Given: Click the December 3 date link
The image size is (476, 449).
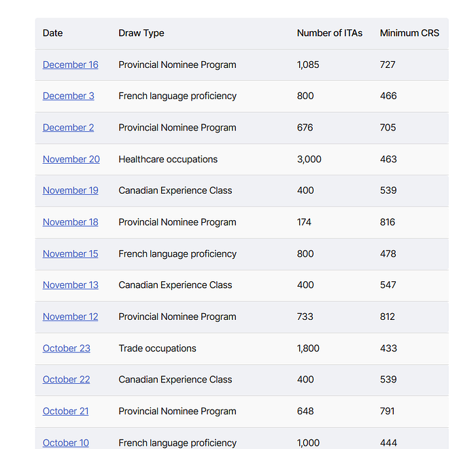Looking at the screenshot, I should pyautogui.click(x=68, y=96).
